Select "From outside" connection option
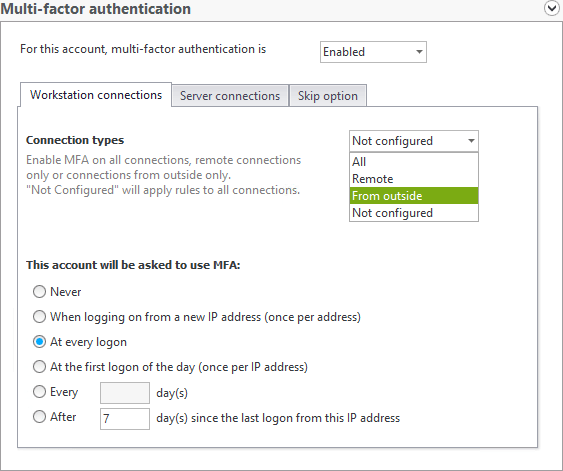 pyautogui.click(x=414, y=196)
